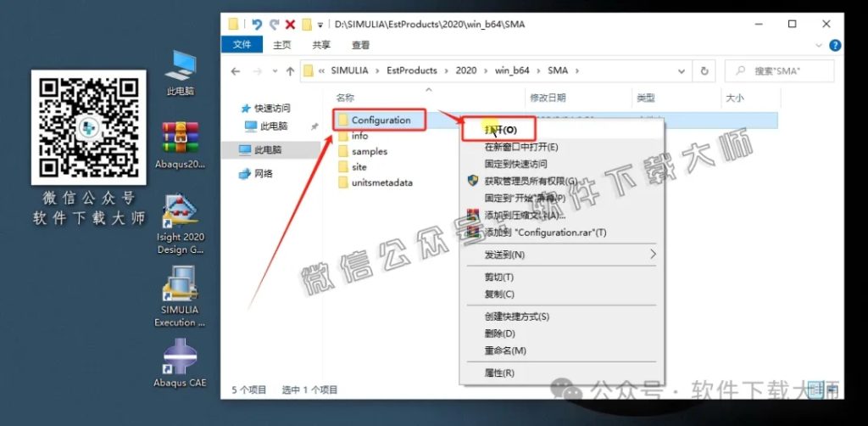
Task: Expand the ribbon with the chevron
Action: point(821,46)
